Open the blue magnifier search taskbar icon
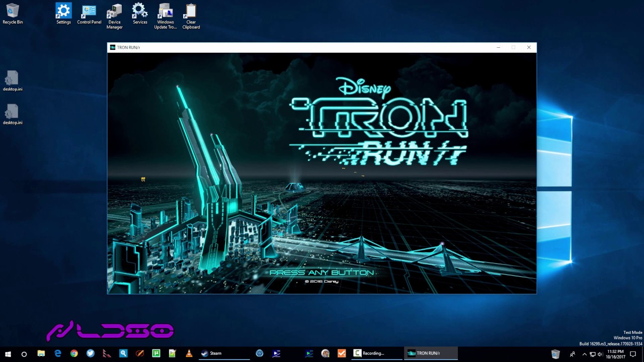Viewport: 644px width, 362px height. tap(123, 353)
